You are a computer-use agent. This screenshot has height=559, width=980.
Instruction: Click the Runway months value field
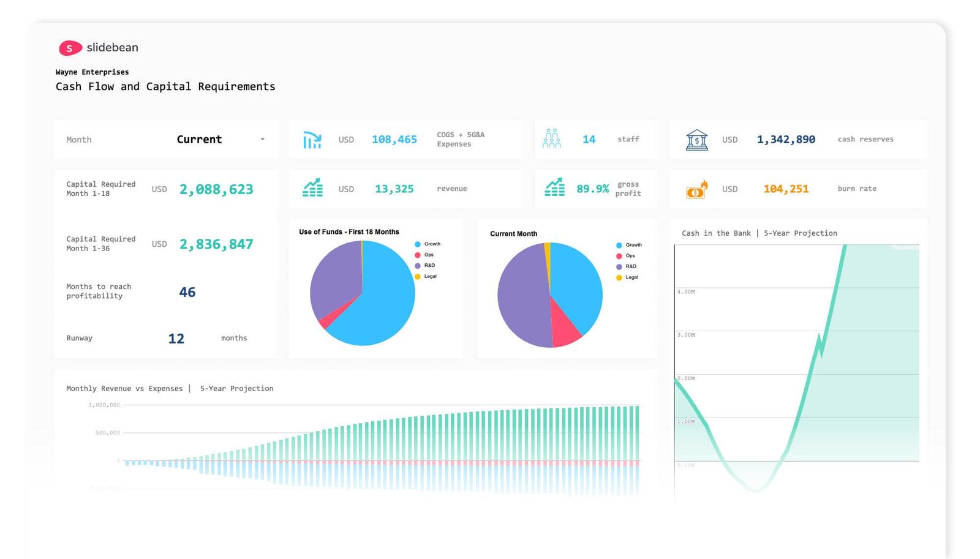176,338
